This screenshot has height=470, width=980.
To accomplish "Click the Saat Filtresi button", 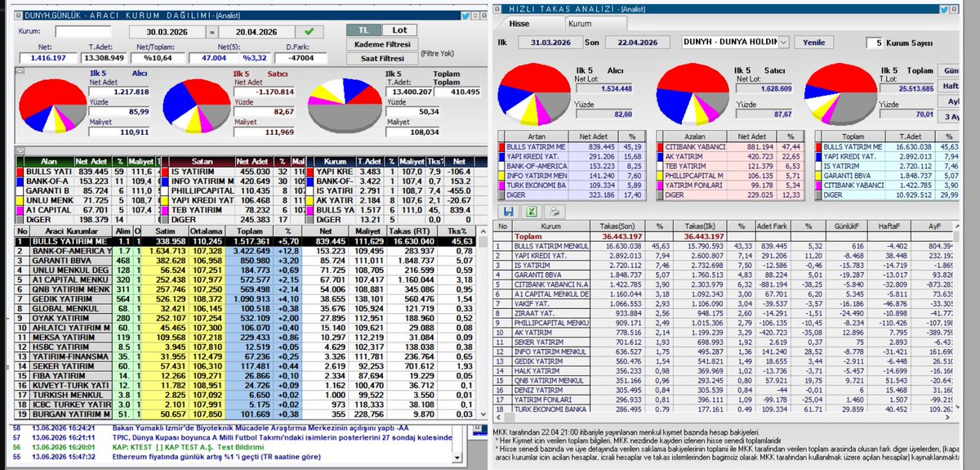I will 383,59.
